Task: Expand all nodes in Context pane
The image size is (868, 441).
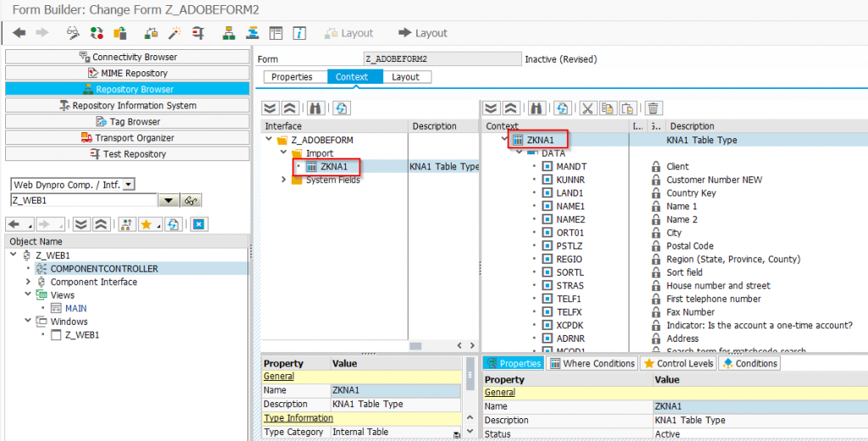Action: (491, 108)
